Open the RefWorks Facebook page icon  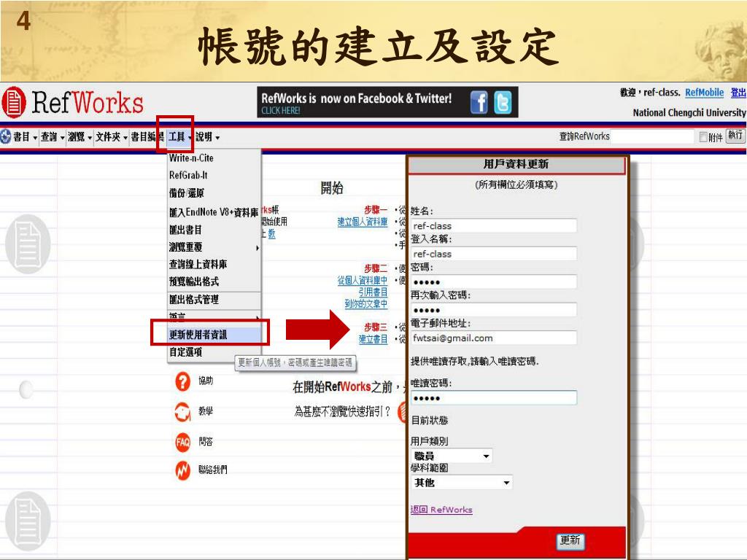[479, 102]
